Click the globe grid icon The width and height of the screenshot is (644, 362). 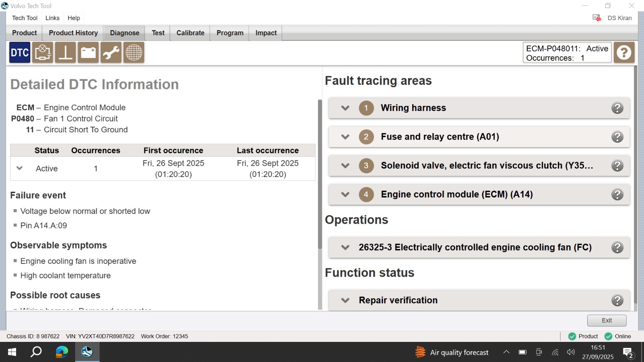[x=134, y=53]
